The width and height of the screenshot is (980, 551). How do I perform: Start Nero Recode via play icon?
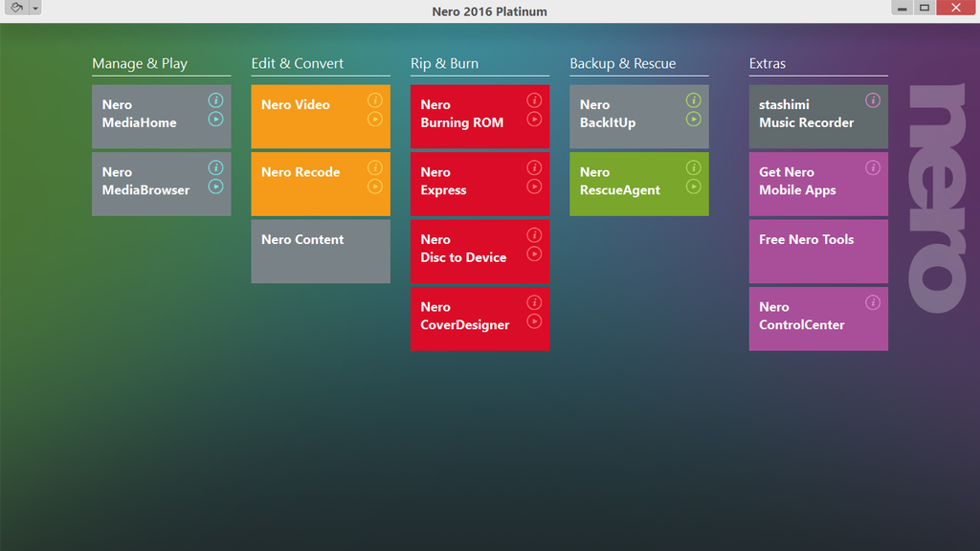point(375,187)
